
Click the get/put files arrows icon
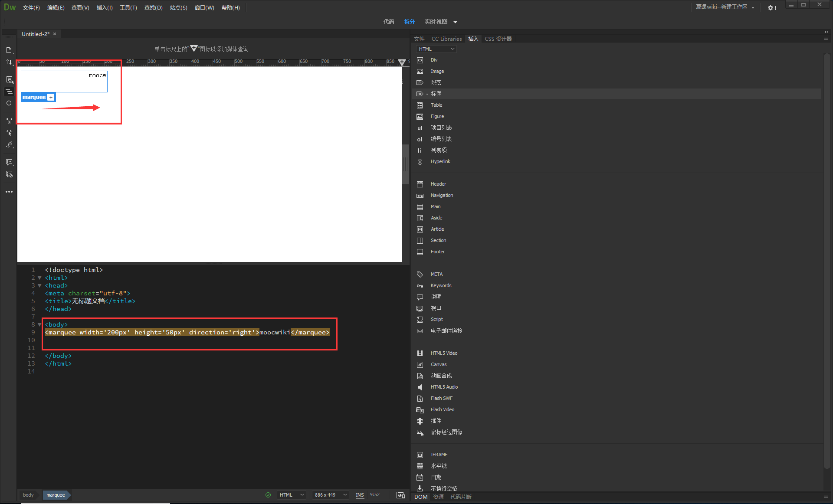click(x=9, y=62)
